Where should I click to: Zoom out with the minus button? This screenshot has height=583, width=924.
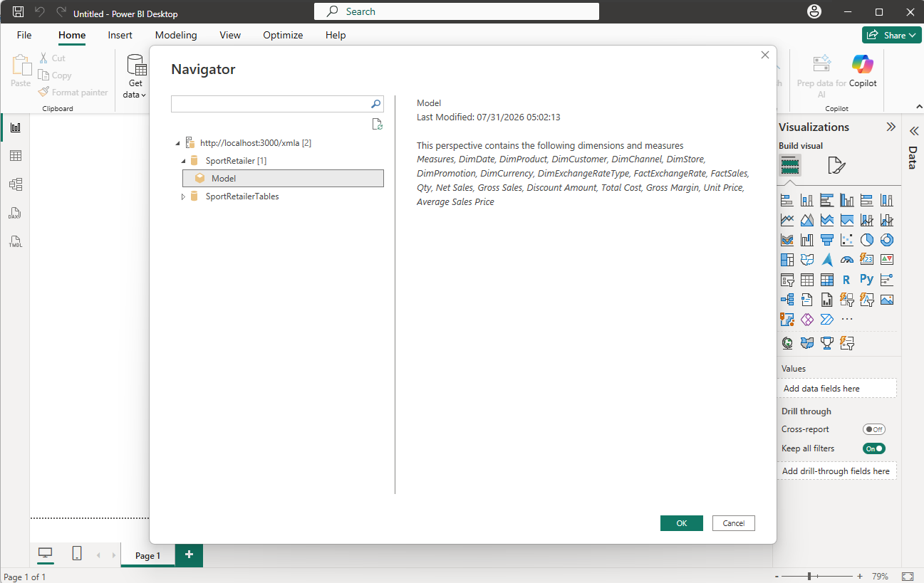[x=775, y=576]
